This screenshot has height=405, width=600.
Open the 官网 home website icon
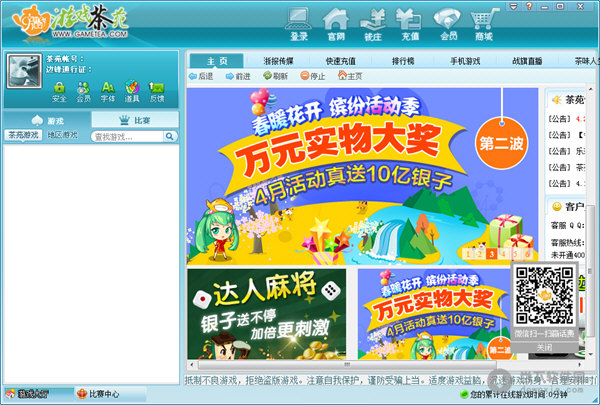pyautogui.click(x=336, y=25)
